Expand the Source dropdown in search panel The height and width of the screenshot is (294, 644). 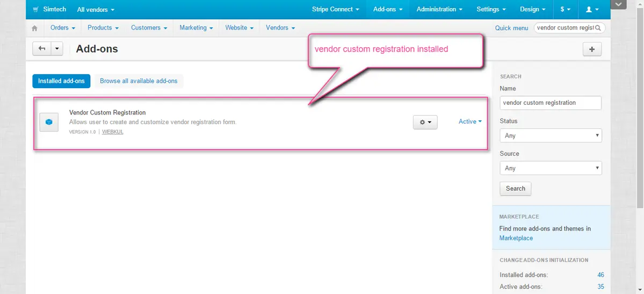coord(551,168)
